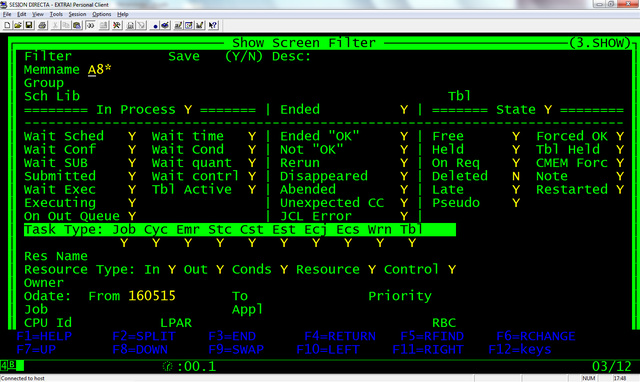Open the Help menu
The height and width of the screenshot is (382, 640).
click(x=123, y=14)
